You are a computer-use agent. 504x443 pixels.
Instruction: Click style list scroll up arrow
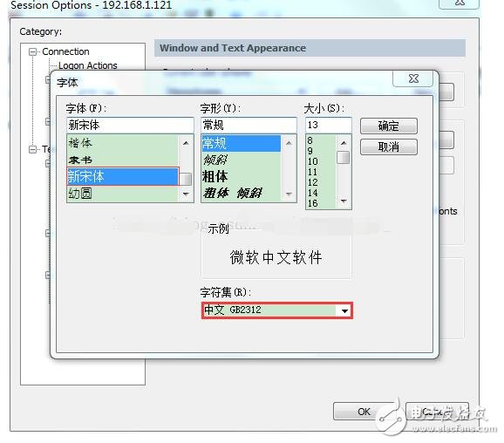[289, 143]
